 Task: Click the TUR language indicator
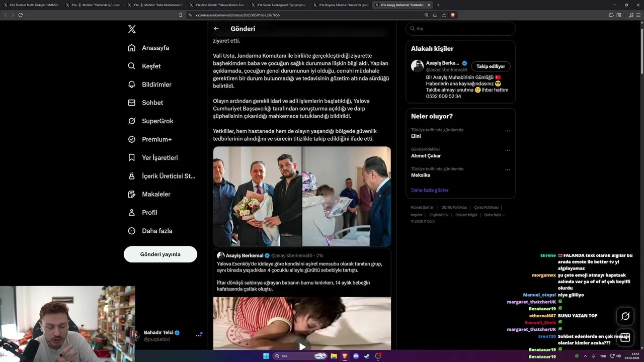click(603, 356)
